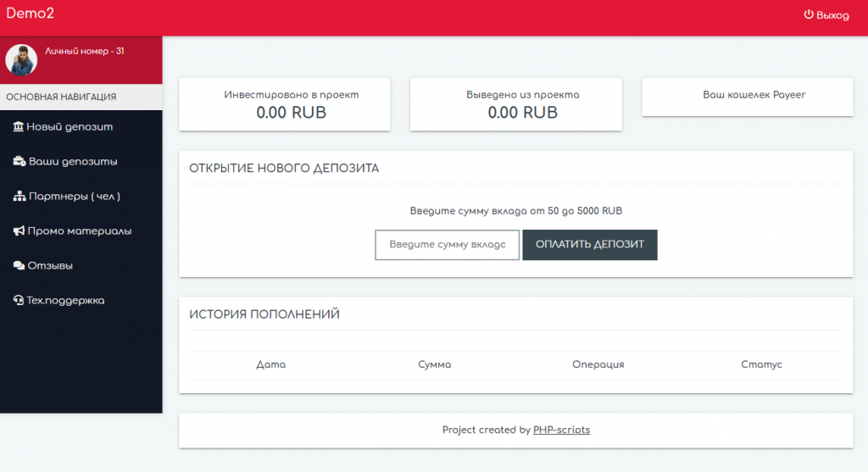The width and height of the screenshot is (868, 472).
Task: Click the bank icon beside Новый депозит
Action: click(19, 127)
